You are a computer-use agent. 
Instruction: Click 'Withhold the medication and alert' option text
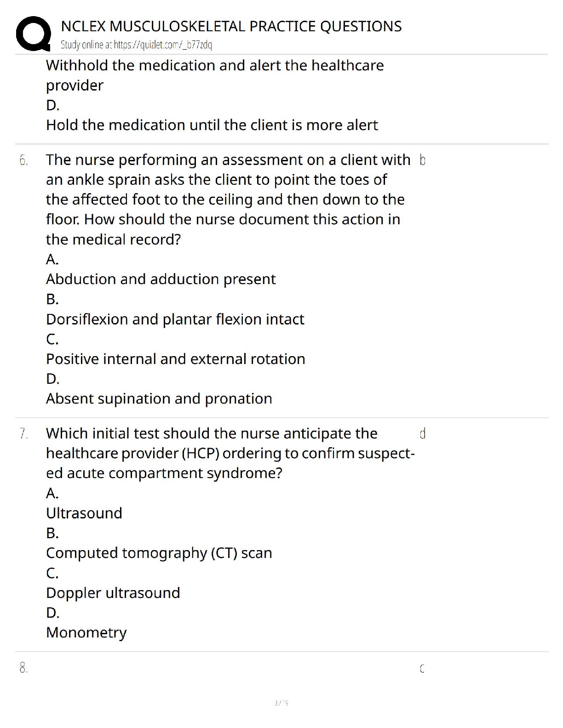pos(214,65)
